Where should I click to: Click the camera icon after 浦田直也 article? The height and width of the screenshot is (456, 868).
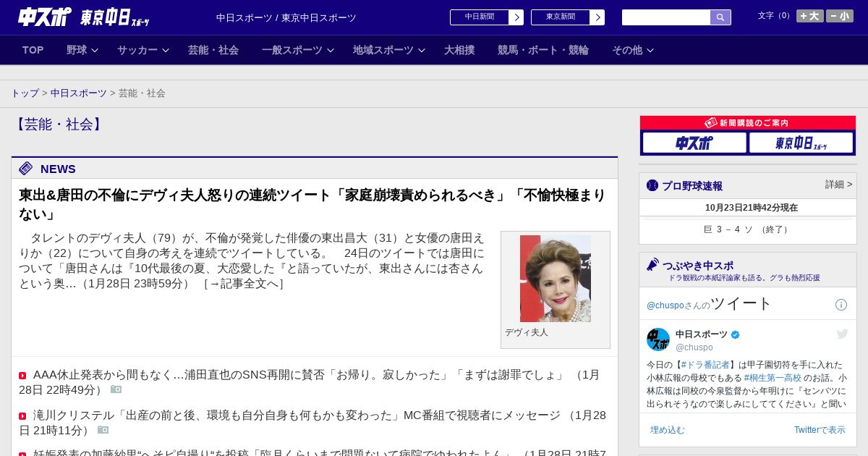(x=116, y=389)
